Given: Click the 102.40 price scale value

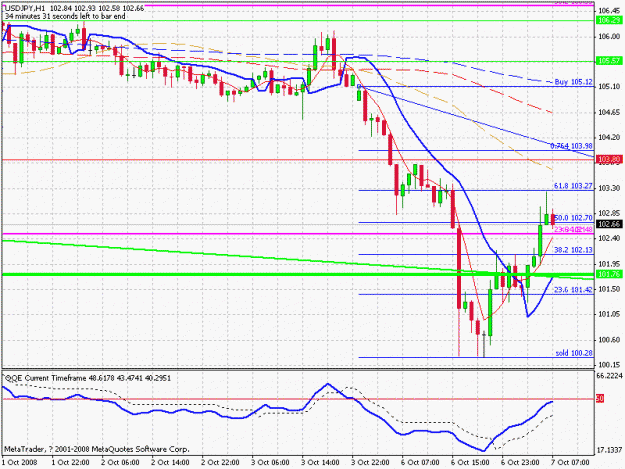Looking at the screenshot, I should tap(609, 238).
